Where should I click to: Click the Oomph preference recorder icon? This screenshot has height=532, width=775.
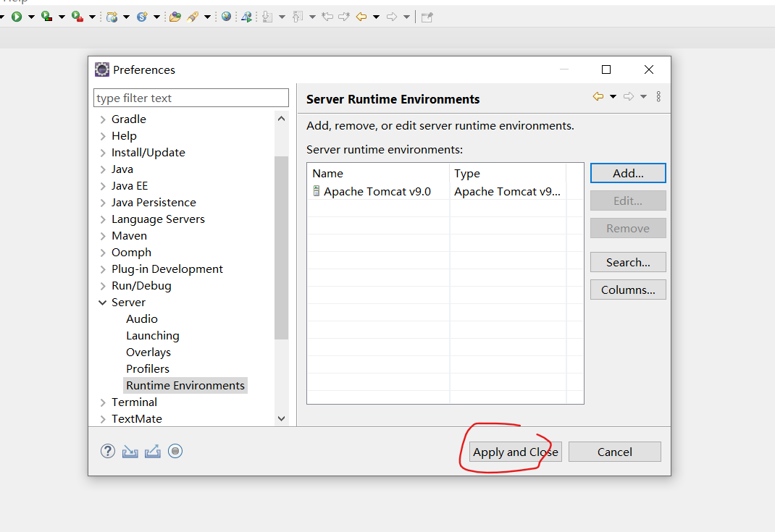(x=175, y=451)
